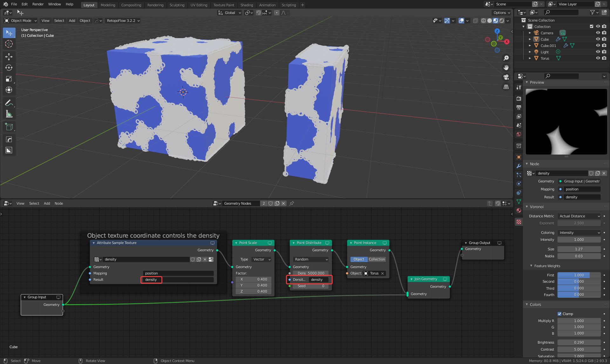The width and height of the screenshot is (610, 364).
Task: Open Random distribution method dropdown
Action: point(311,259)
